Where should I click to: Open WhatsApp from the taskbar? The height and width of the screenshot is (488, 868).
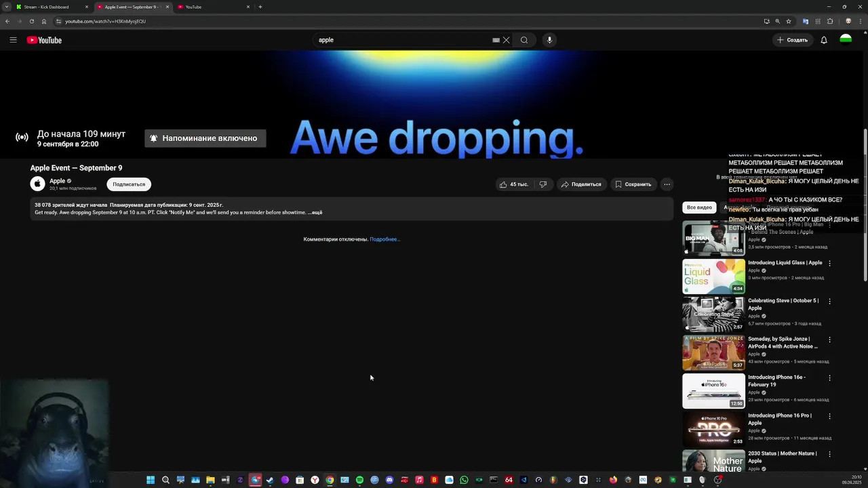[464, 480]
